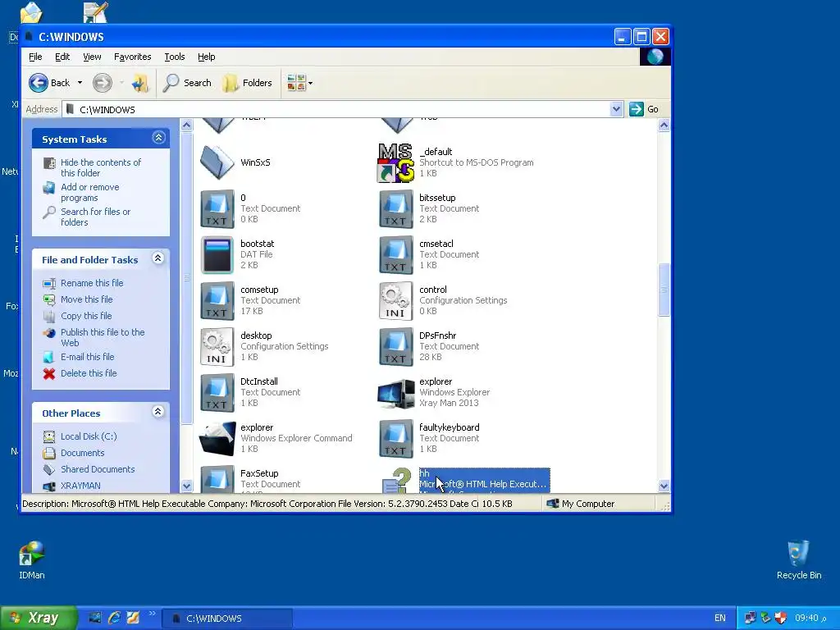Open the Views icon menu
This screenshot has width=840, height=630.
[x=300, y=83]
